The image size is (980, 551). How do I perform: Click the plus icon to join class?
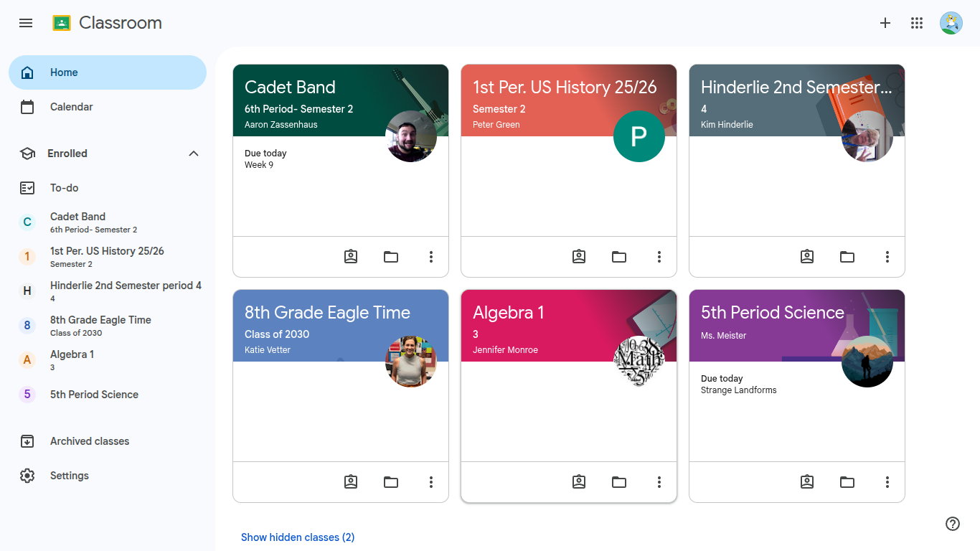click(885, 23)
